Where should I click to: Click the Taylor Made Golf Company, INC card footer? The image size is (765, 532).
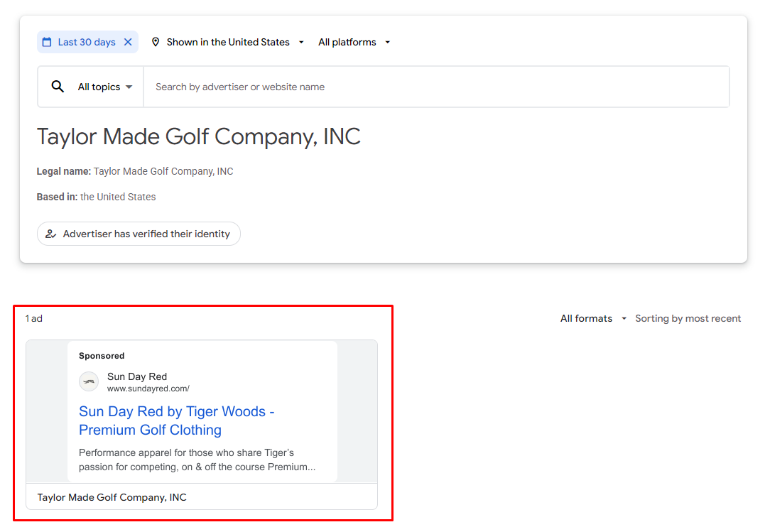(202, 497)
